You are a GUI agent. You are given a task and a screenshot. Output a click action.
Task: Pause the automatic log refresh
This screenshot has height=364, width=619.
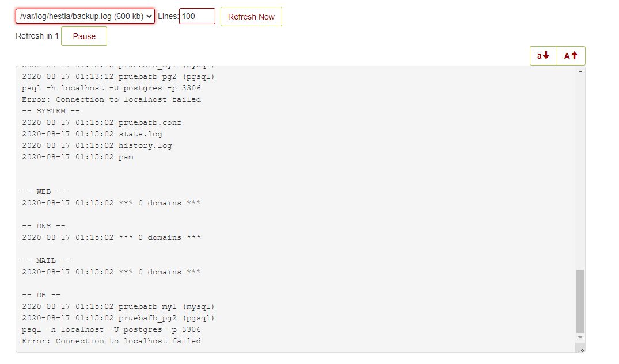83,36
